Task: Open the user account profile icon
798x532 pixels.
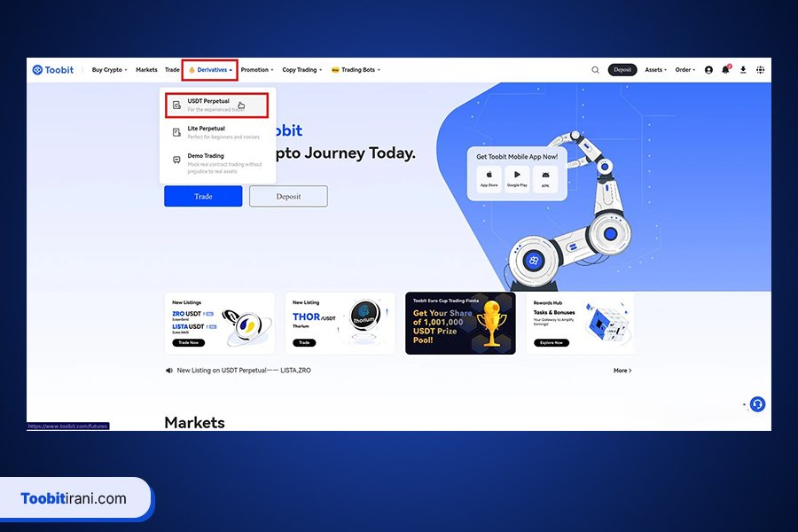Action: (708, 70)
